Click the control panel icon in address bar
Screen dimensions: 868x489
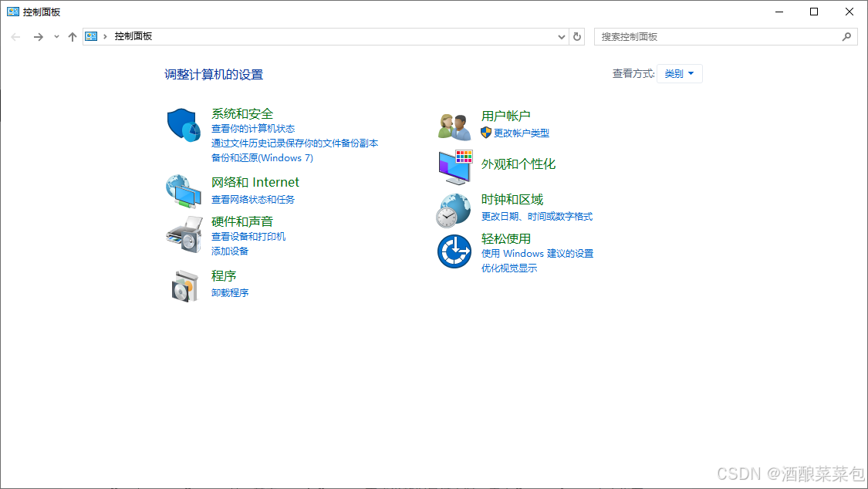(x=91, y=36)
